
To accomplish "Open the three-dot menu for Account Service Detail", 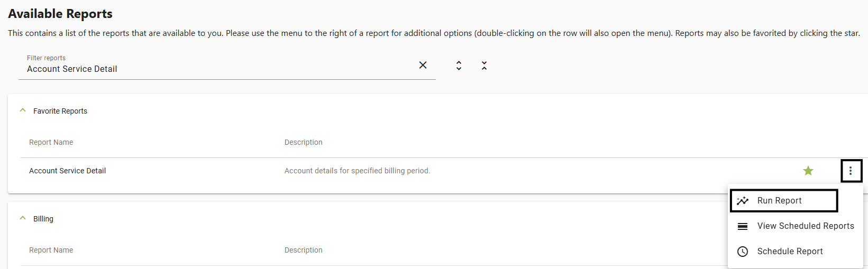I will click(851, 171).
